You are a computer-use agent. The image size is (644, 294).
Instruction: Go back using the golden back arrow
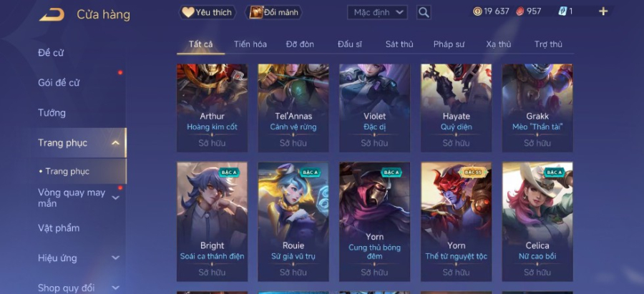(52, 14)
